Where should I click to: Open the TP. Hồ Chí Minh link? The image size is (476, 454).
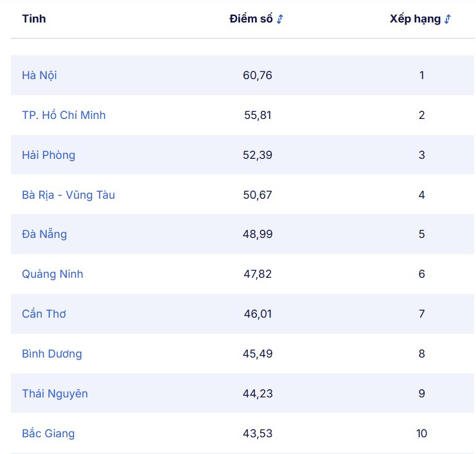tap(64, 115)
